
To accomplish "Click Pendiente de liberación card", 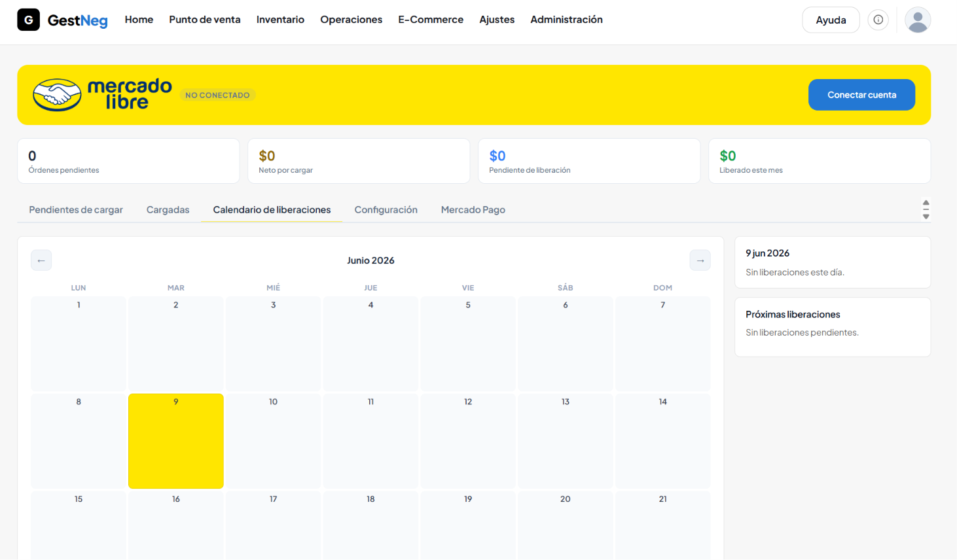I will pyautogui.click(x=589, y=161).
